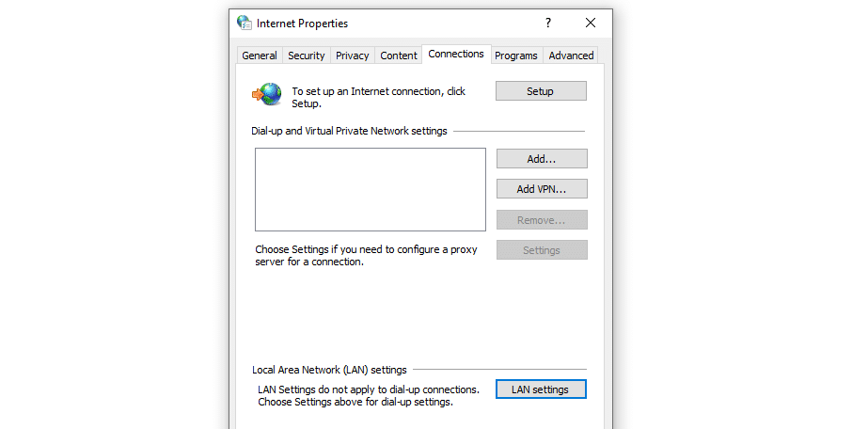This screenshot has height=429, width=868.
Task: Click the question mark help button
Action: 548,23
